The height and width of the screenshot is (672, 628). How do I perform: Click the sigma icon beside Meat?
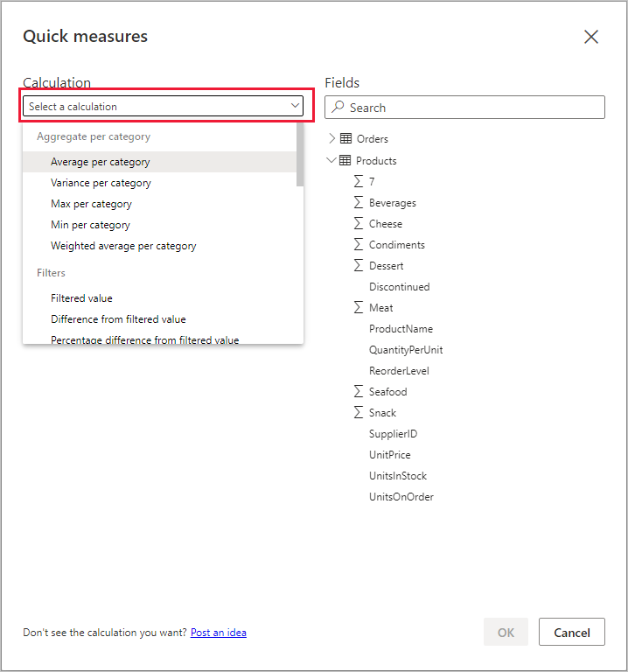358,307
